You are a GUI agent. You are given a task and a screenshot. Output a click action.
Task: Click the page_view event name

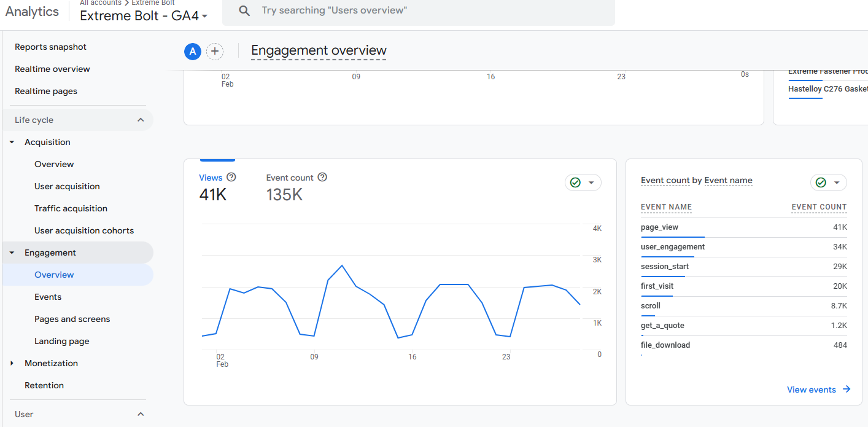(x=659, y=227)
